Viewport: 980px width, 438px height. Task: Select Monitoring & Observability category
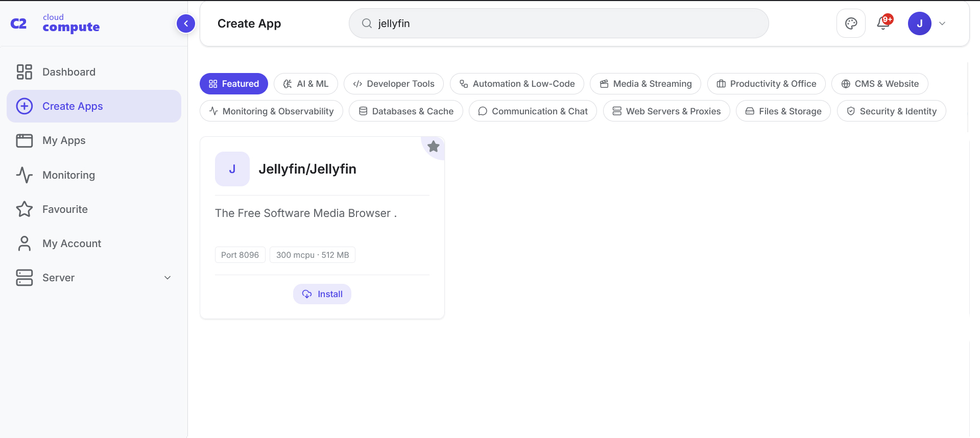click(271, 111)
